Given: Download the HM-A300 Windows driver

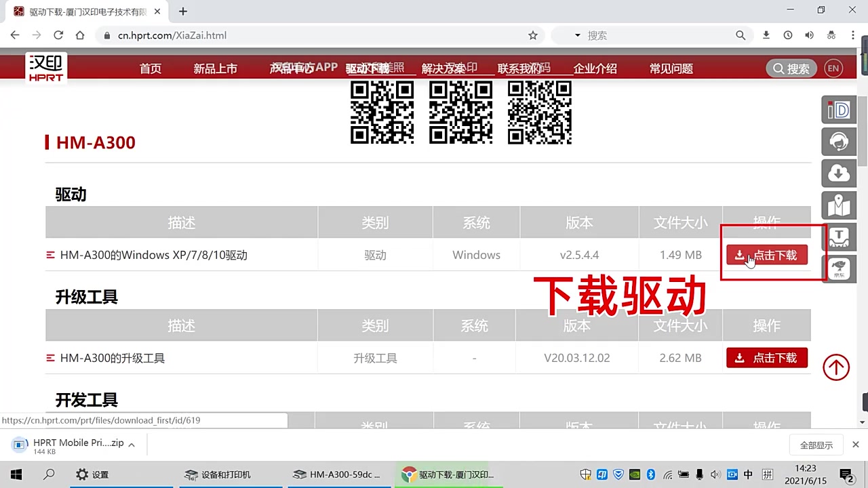Looking at the screenshot, I should 767,255.
